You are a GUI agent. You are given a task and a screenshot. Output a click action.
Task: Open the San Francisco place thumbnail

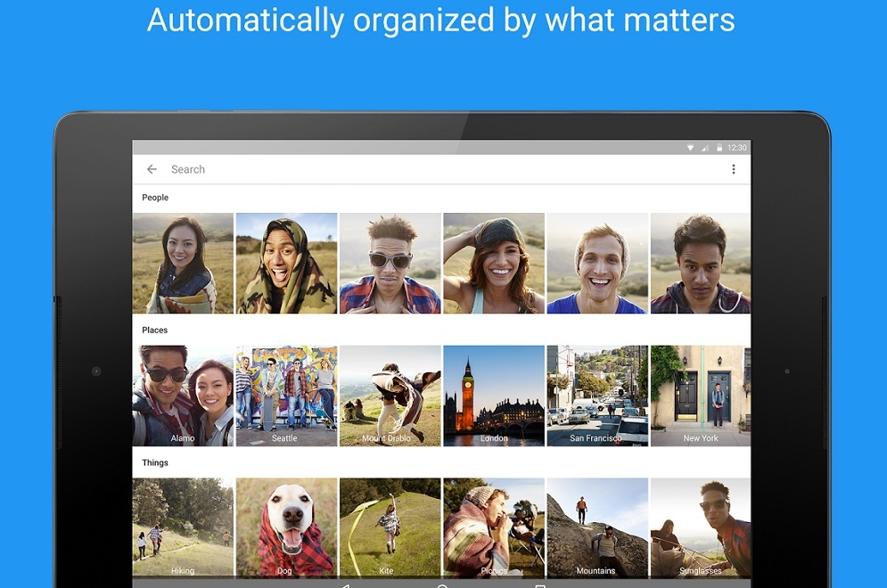point(597,396)
